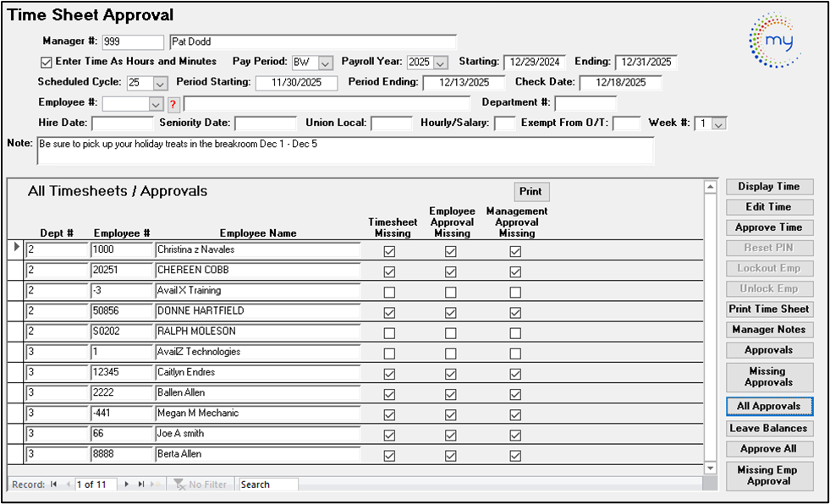Click the 'my' logo in the corner
This screenshot has width=830, height=504.
pyautogui.click(x=775, y=40)
